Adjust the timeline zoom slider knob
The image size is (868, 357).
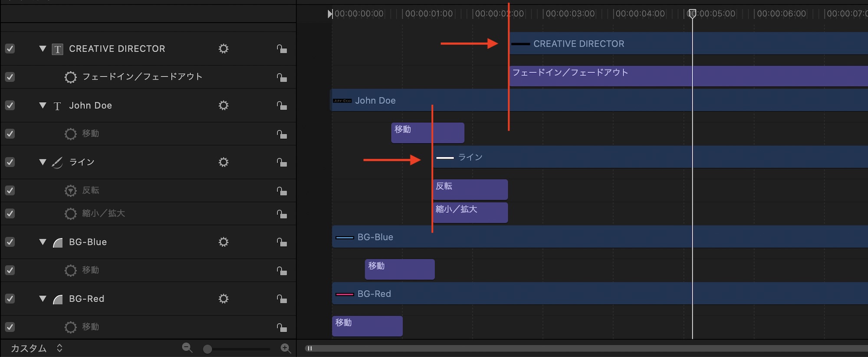point(207,349)
